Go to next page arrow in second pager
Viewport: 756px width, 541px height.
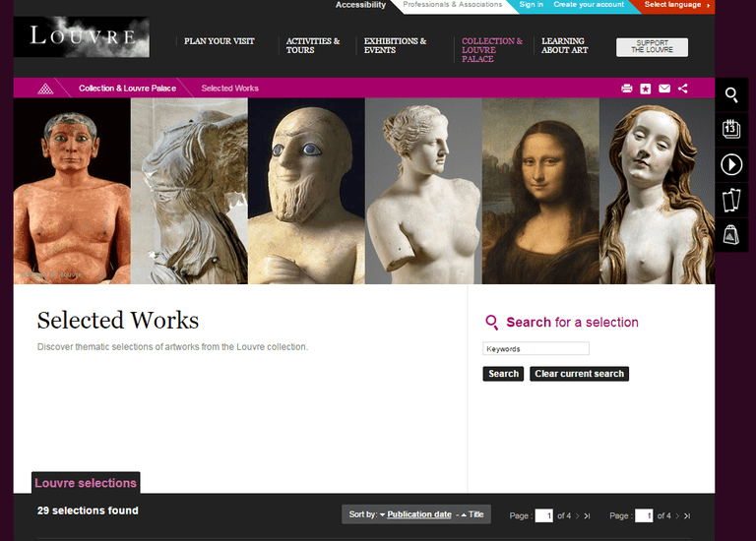(x=677, y=516)
